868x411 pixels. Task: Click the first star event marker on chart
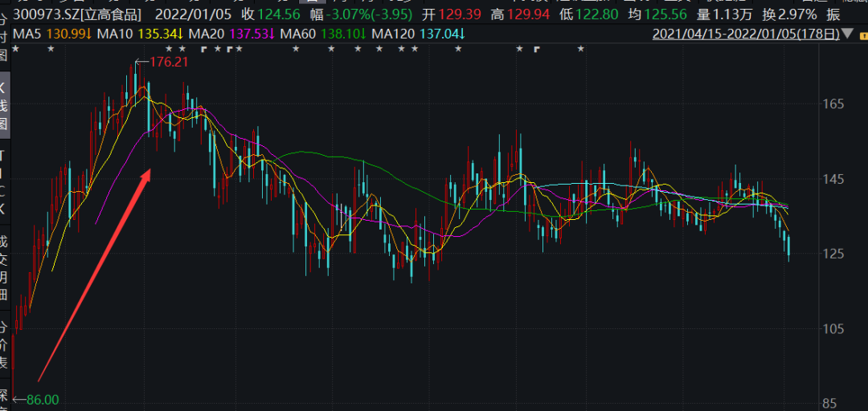pos(14,49)
